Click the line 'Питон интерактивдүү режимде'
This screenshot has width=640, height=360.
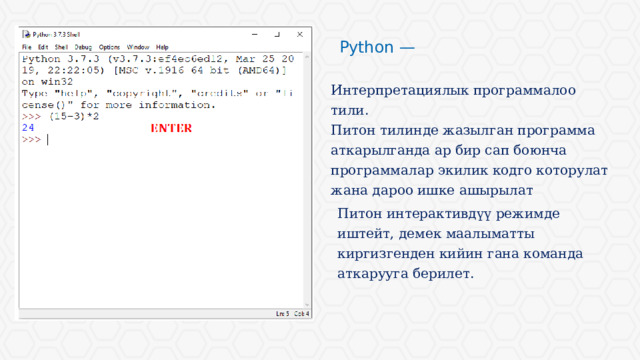coord(448,213)
